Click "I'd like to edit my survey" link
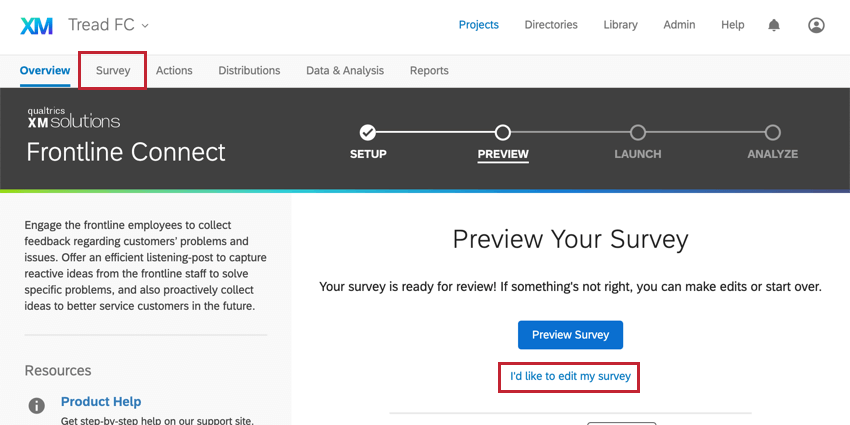 pyautogui.click(x=570, y=376)
